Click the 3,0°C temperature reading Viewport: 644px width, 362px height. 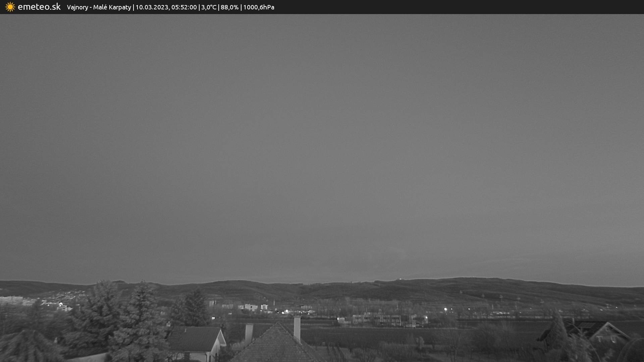point(209,7)
